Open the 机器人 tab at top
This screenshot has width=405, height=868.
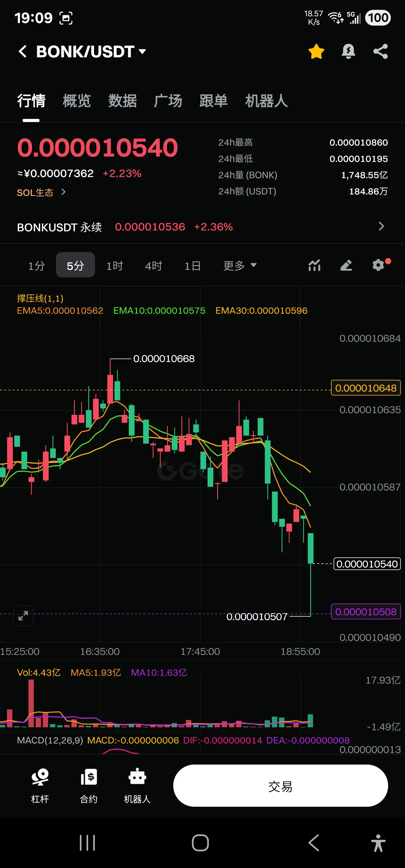pyautogui.click(x=266, y=101)
